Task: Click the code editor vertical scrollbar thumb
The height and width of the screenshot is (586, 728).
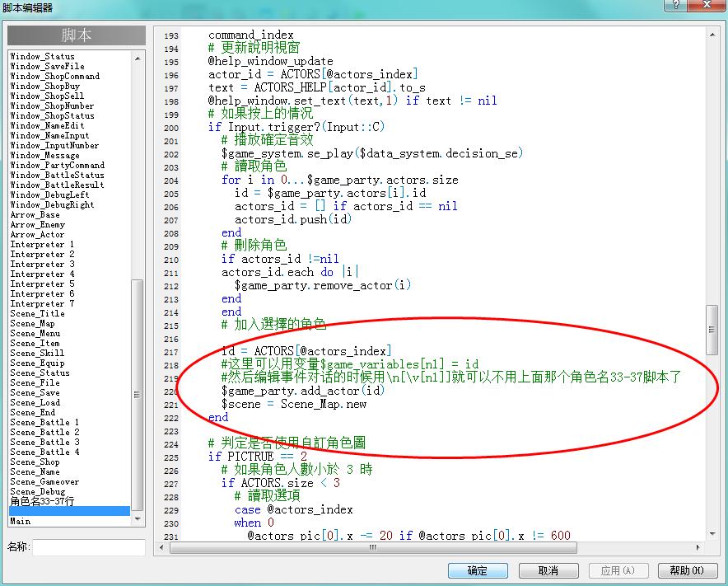Action: click(x=712, y=330)
